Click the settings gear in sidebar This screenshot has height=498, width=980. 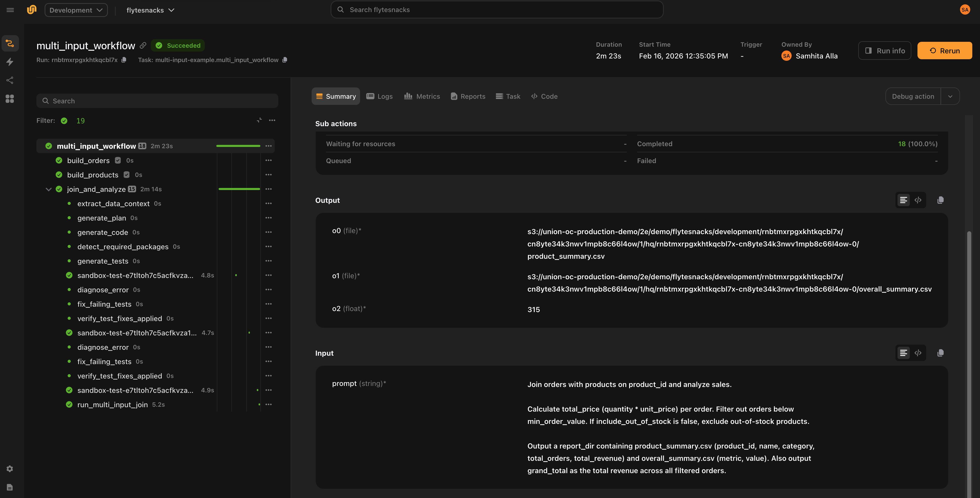tap(10, 469)
